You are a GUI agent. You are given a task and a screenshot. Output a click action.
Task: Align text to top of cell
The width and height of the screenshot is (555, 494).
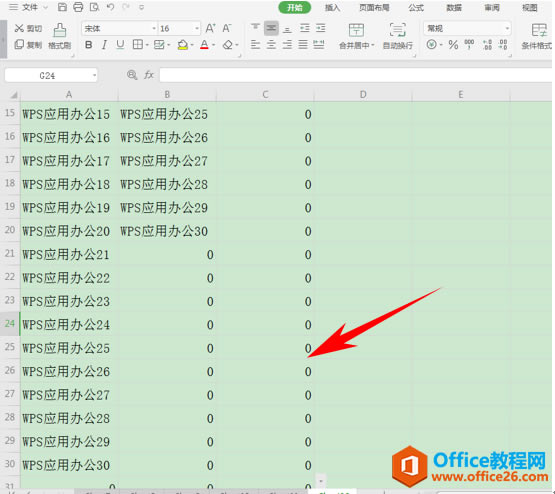point(255,28)
